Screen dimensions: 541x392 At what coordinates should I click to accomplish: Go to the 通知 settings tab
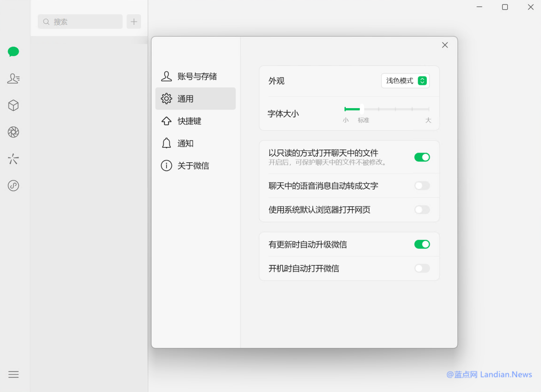[x=195, y=144]
